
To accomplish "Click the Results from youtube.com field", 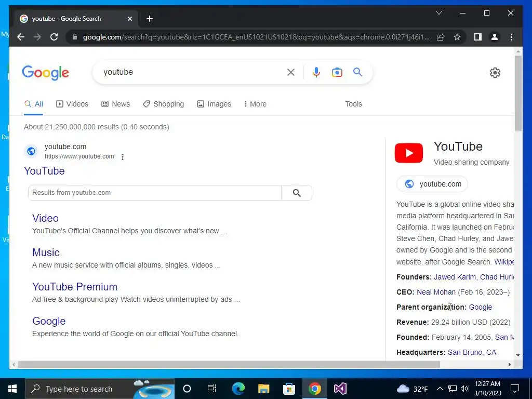I will click(x=155, y=193).
